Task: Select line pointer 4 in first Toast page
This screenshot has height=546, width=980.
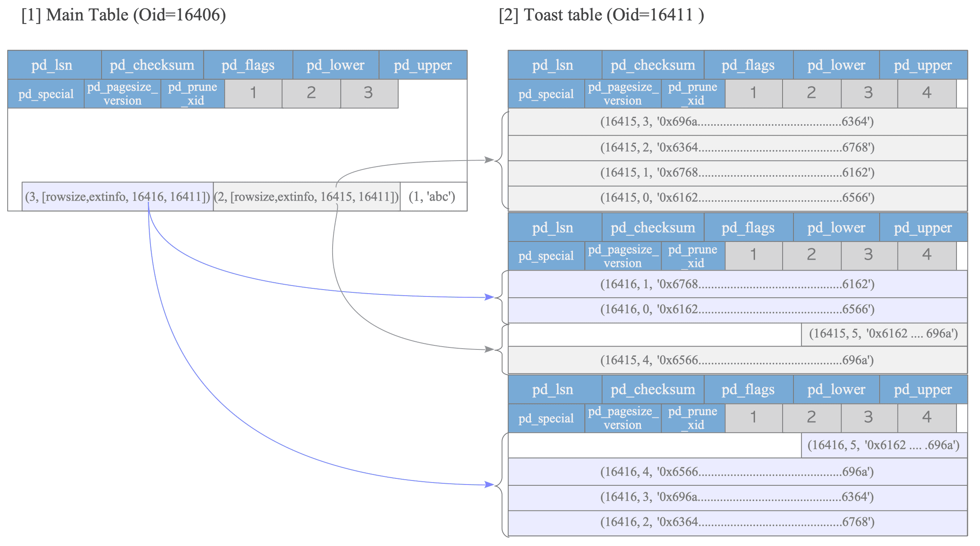Action: pos(927,94)
